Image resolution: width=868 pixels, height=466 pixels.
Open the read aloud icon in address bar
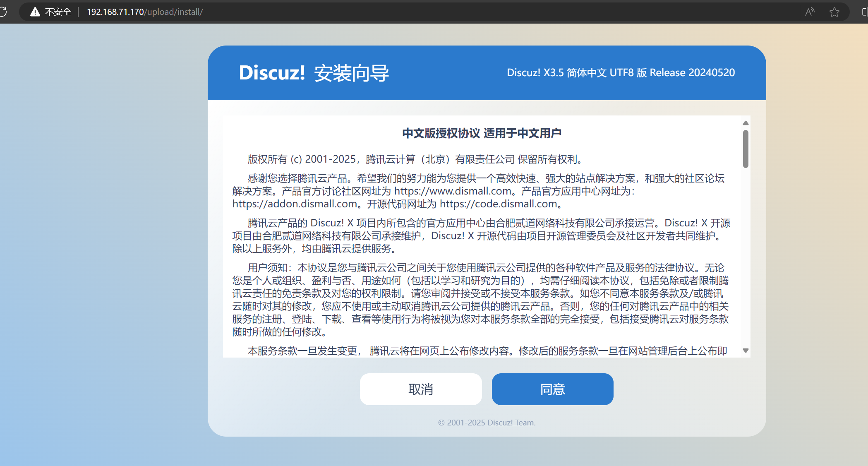pyautogui.click(x=810, y=12)
